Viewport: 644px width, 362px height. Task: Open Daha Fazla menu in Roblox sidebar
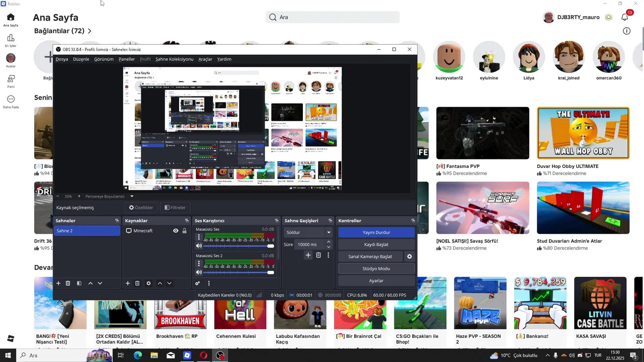click(x=11, y=102)
